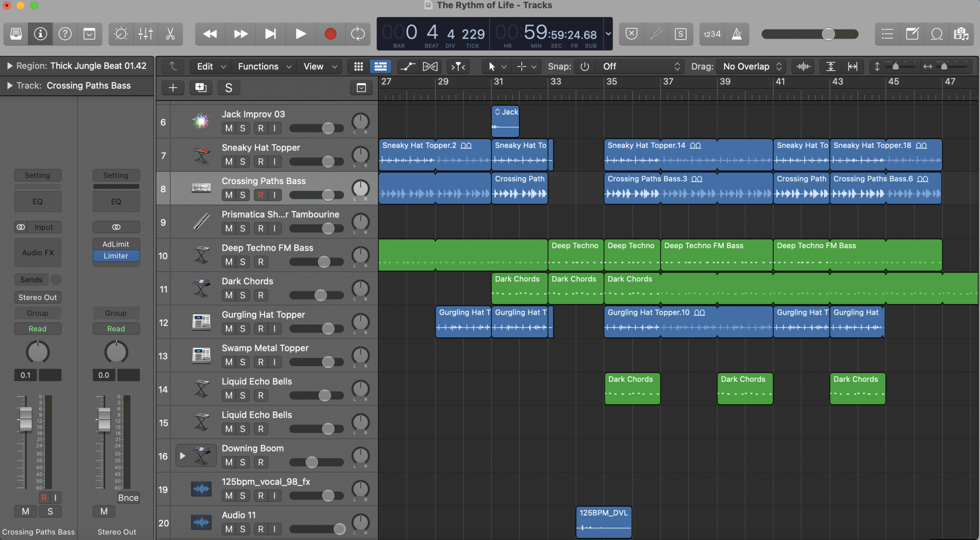Click vertical auto zoom button

(x=831, y=66)
